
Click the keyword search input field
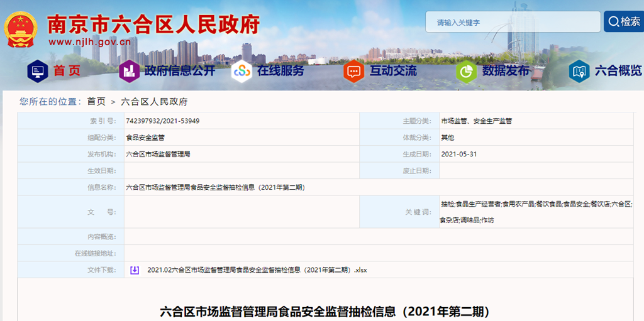click(x=513, y=22)
